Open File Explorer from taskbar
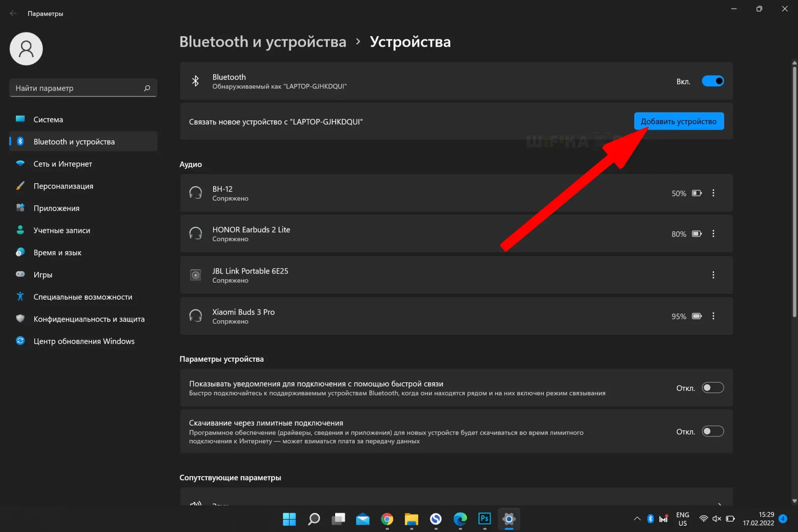The height and width of the screenshot is (532, 798). pos(411,519)
